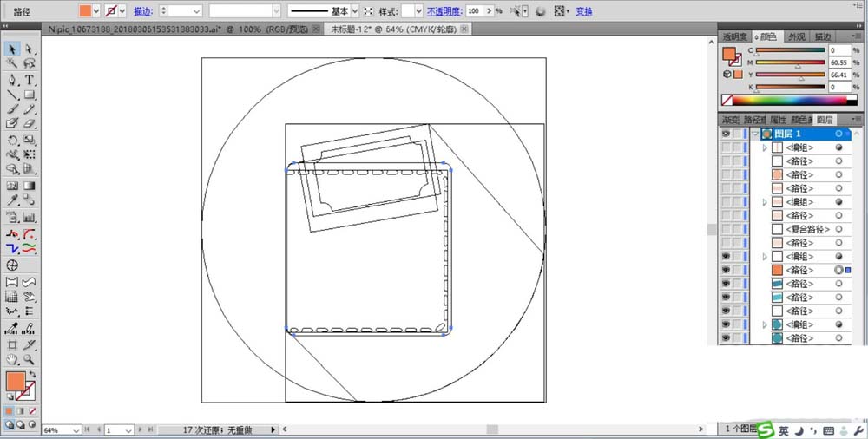Select the Rotate tool
The width and height of the screenshot is (868, 439).
[11, 141]
